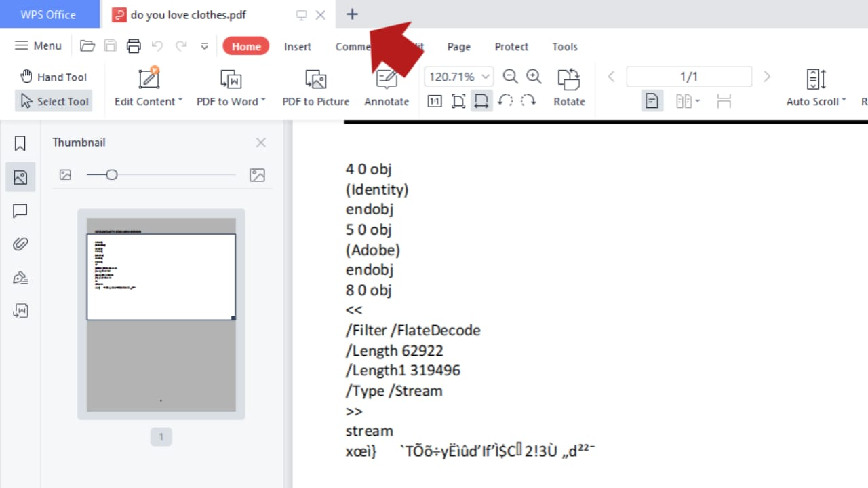Screen dimensions: 868x488
Task: Open the Menu hamburger button
Action: (38, 45)
